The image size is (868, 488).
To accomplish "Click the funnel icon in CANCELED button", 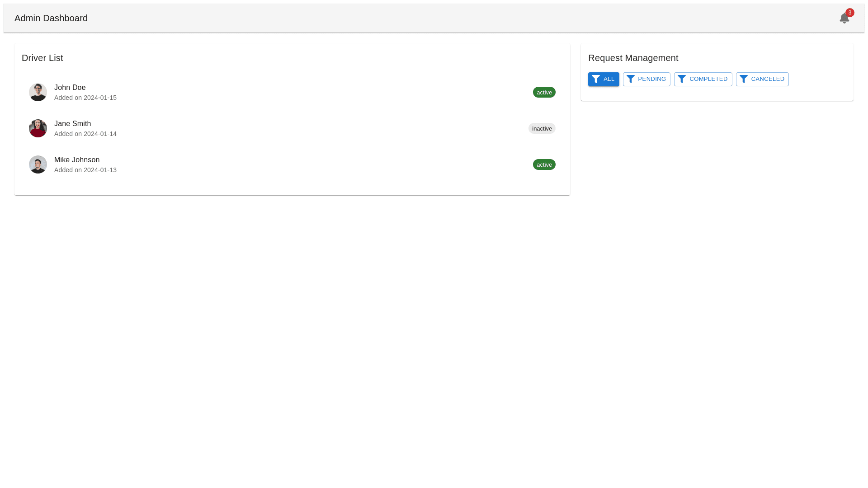I will [x=744, y=79].
